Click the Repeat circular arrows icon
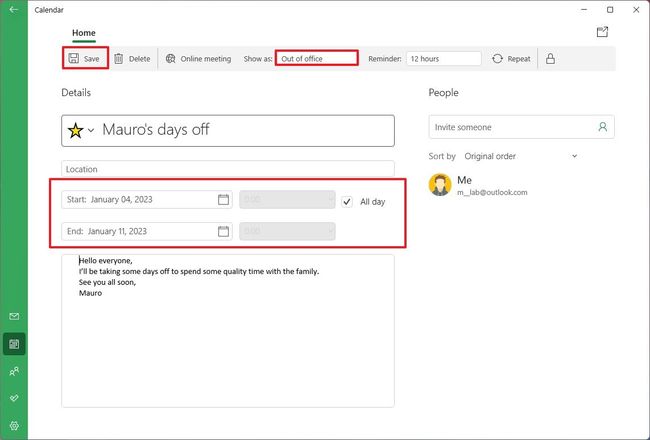The height and width of the screenshot is (440, 650). 497,59
